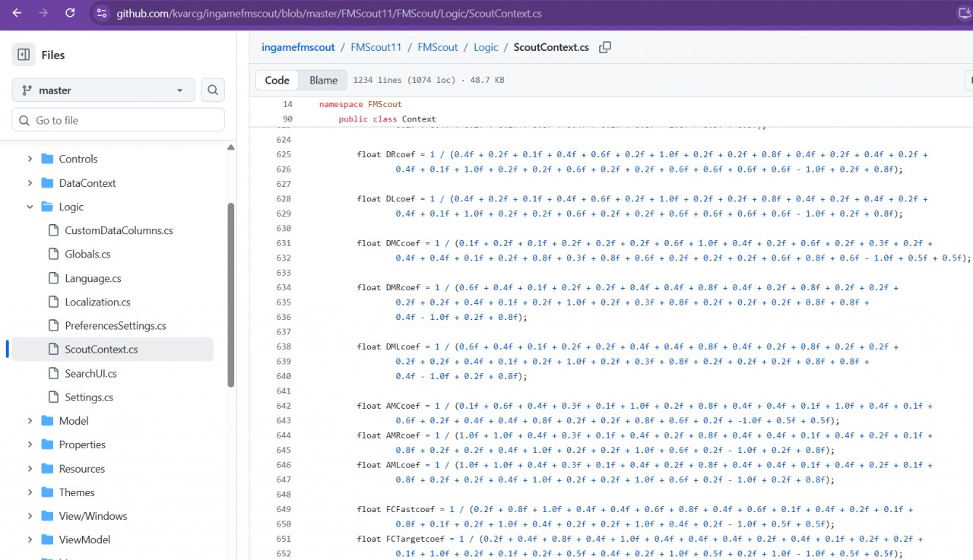973x560 pixels.
Task: Click the Language.cs file icon
Action: point(53,278)
